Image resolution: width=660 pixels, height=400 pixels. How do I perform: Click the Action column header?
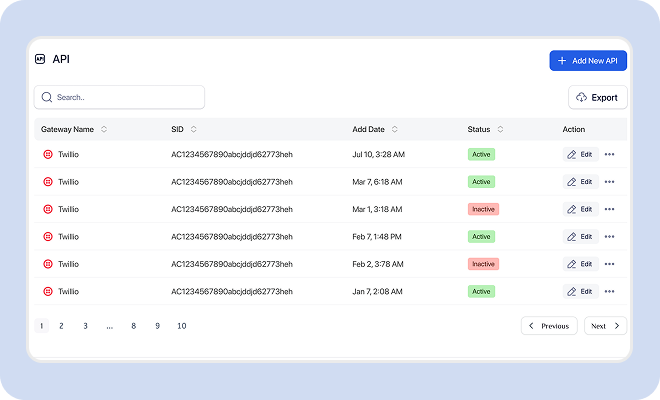[574, 129]
